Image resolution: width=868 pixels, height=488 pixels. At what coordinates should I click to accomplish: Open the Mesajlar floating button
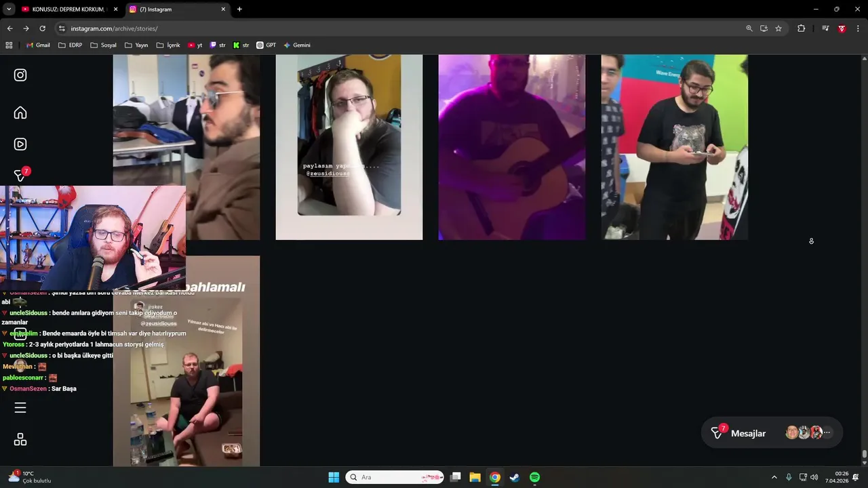click(772, 432)
